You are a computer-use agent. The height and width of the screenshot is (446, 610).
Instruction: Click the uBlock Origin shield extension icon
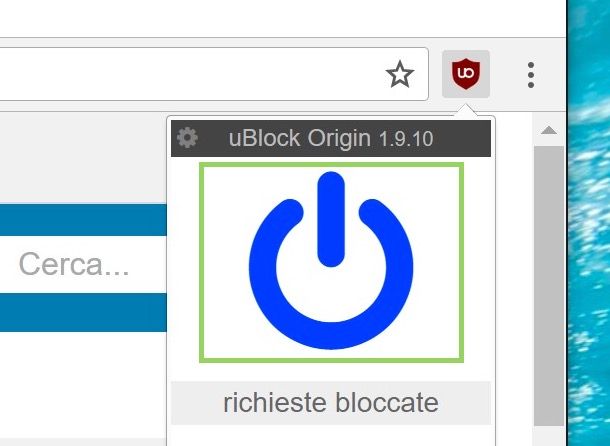[x=466, y=74]
